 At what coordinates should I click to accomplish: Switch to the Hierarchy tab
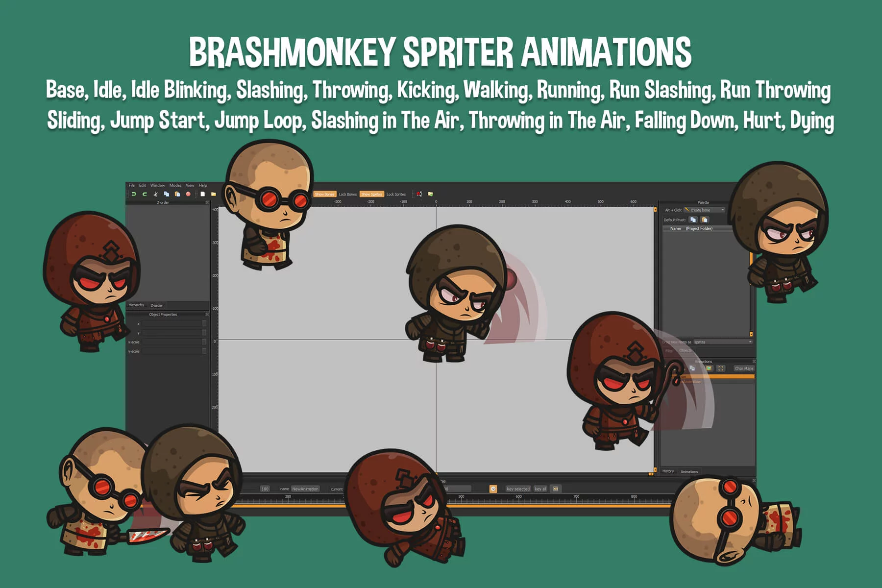(136, 305)
